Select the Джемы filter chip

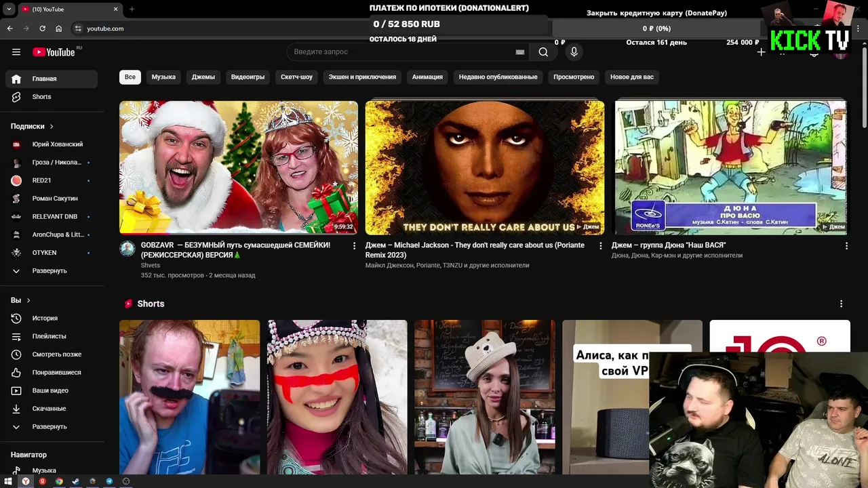(203, 77)
